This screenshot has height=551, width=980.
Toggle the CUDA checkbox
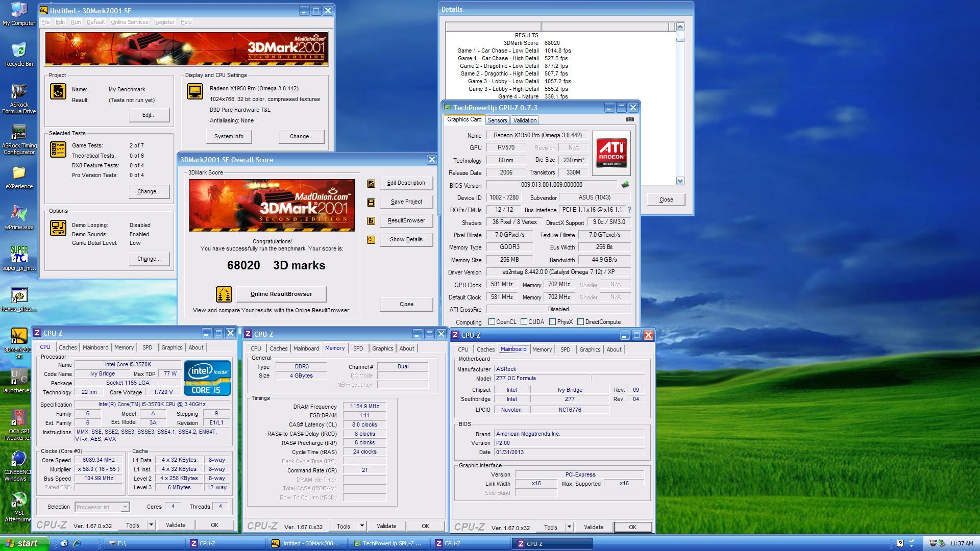click(524, 322)
